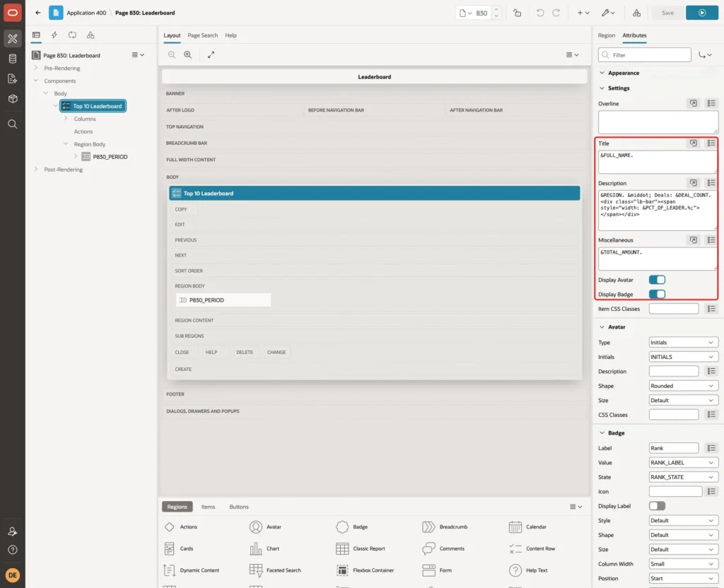
Task: Open Description template directives list icon
Action: click(711, 183)
